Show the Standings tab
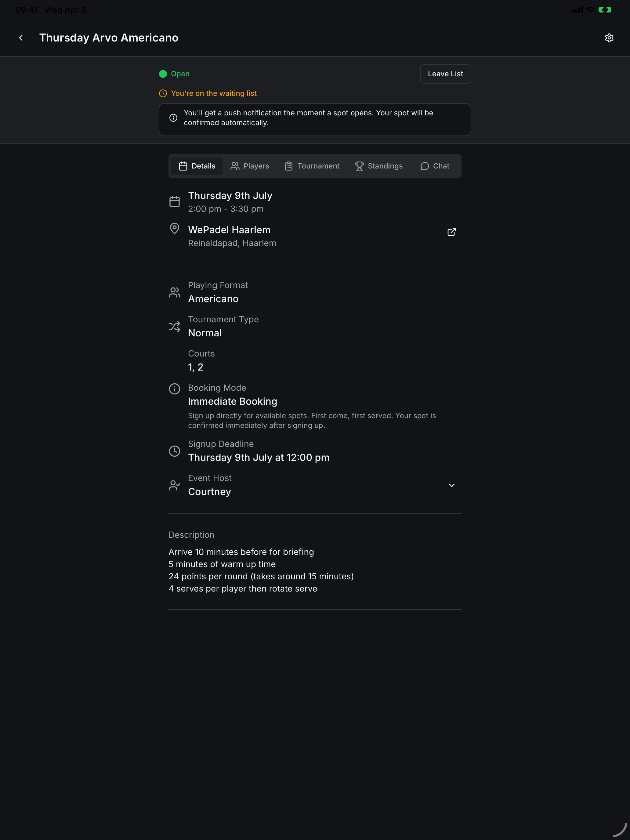 click(378, 166)
